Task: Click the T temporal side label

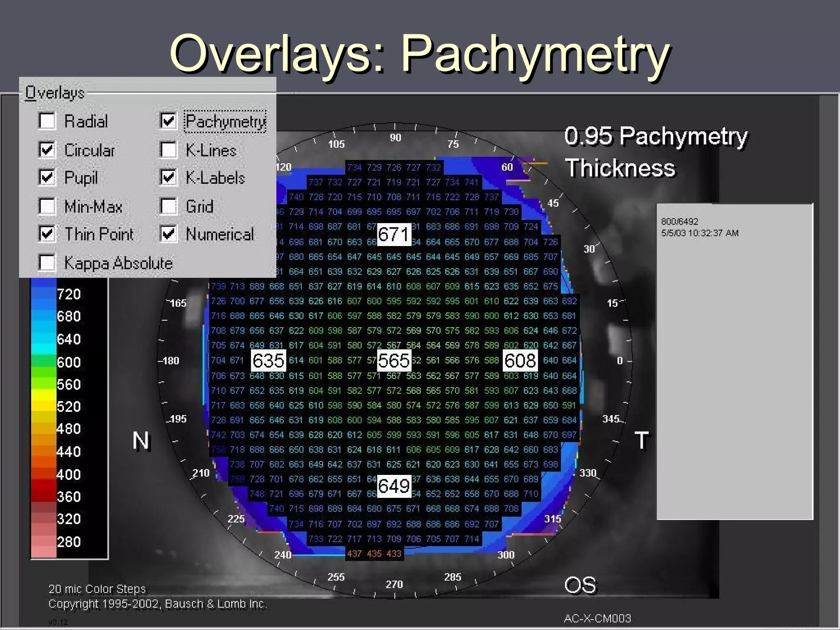Action: [641, 441]
